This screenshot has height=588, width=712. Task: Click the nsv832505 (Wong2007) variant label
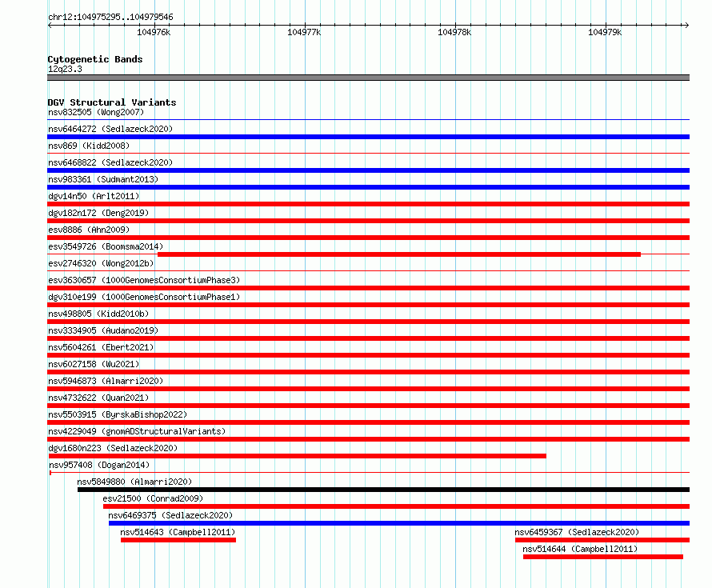tap(96, 112)
